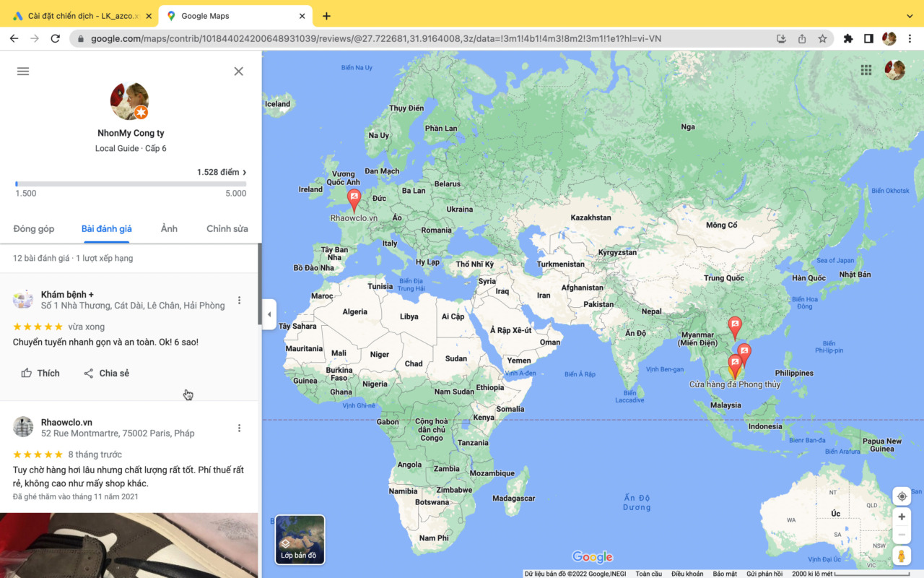Viewport: 924px width, 578px height.
Task: Open the hamburger menu in side panel
Action: [x=23, y=71]
